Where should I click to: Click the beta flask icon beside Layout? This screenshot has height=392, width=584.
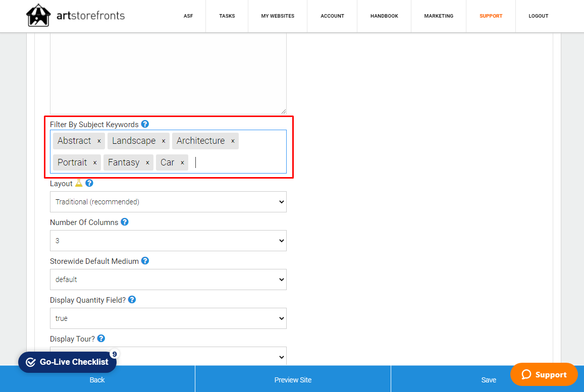coord(79,183)
